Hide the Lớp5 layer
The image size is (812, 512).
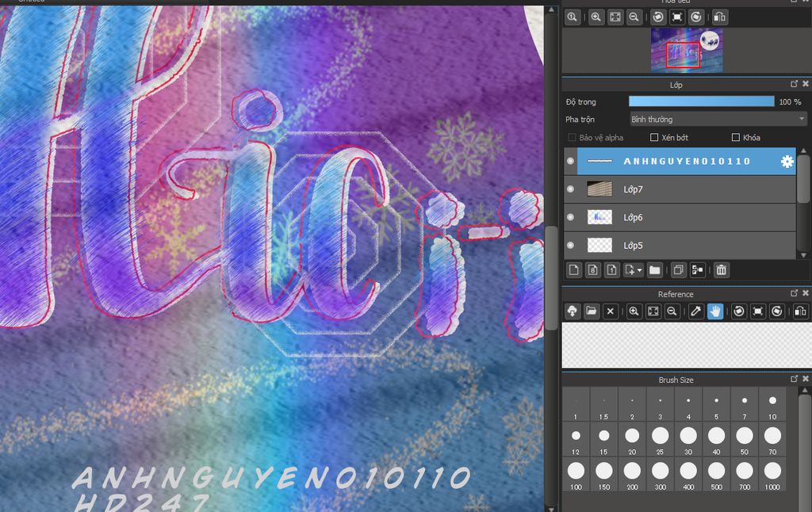570,245
